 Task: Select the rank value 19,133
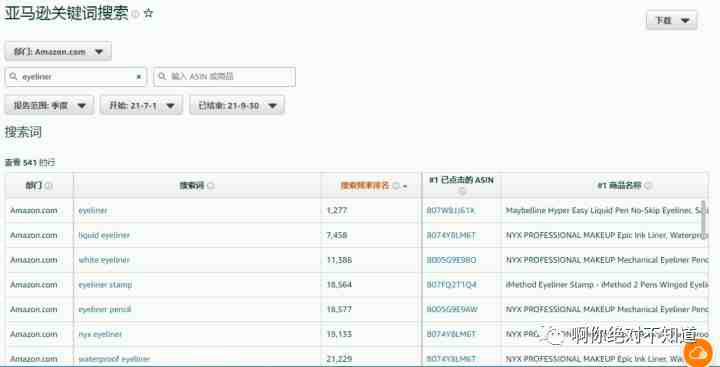(x=339, y=334)
